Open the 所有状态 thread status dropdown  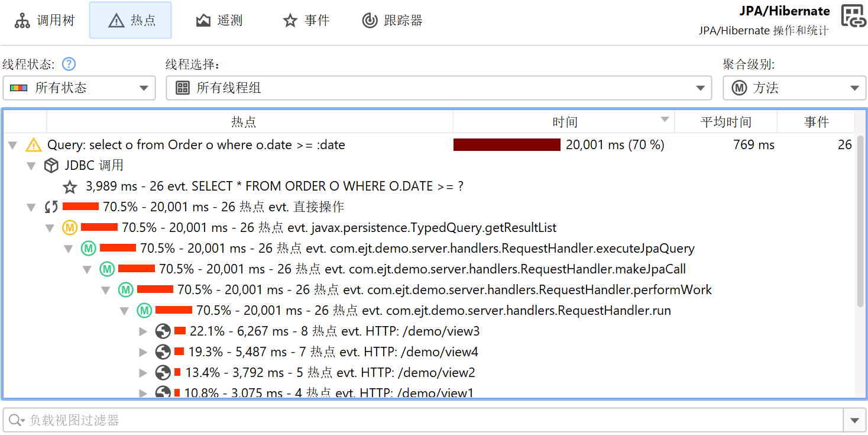(x=79, y=88)
